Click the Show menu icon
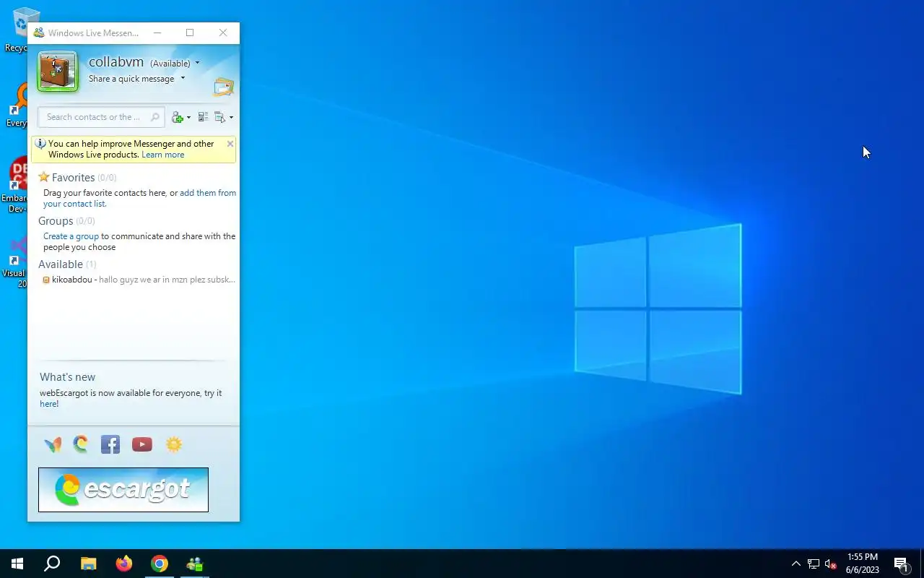 tap(220, 117)
